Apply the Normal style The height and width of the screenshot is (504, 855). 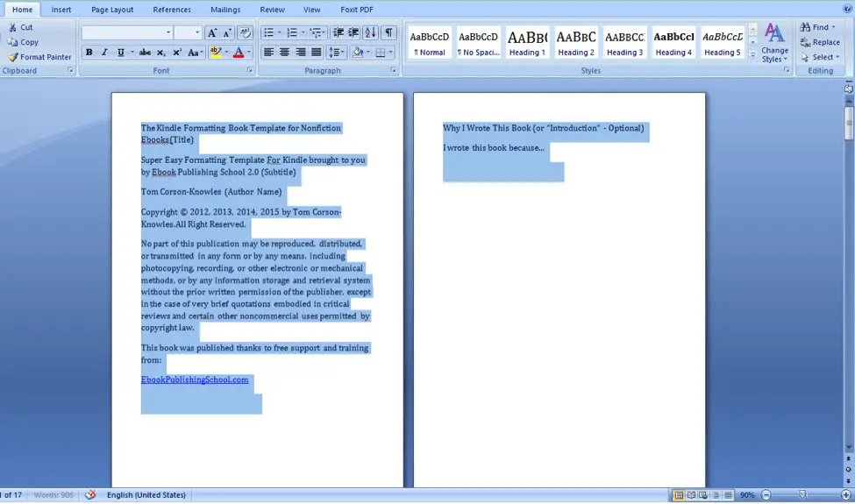[x=430, y=42]
